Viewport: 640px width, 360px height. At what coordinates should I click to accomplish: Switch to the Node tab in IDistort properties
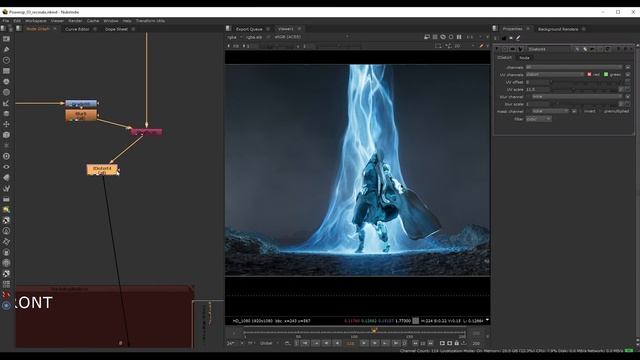click(x=524, y=58)
